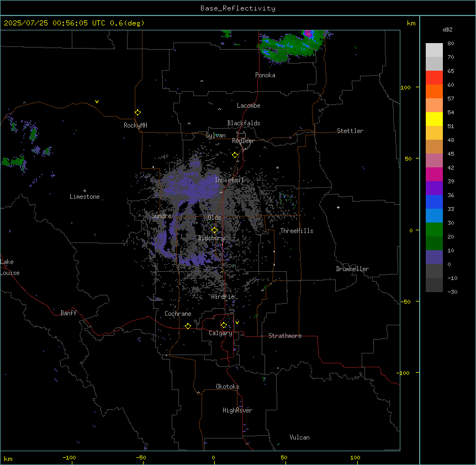Select the Calgary label
This screenshot has height=465, width=476.
pyautogui.click(x=221, y=333)
